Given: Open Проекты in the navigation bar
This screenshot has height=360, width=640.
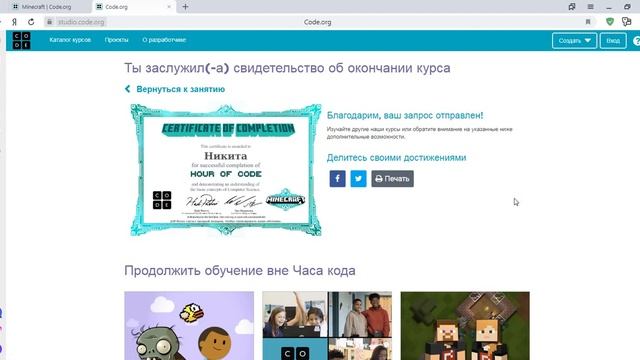Looking at the screenshot, I should tap(116, 40).
